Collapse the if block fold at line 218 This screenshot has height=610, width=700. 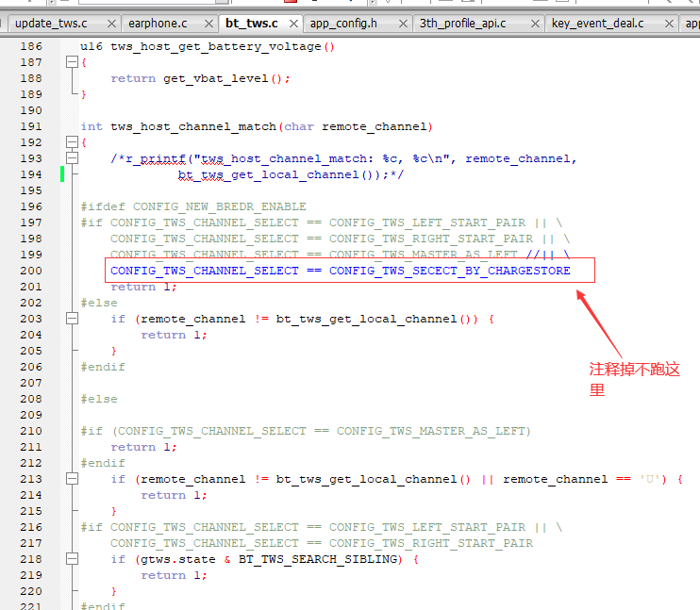72,559
